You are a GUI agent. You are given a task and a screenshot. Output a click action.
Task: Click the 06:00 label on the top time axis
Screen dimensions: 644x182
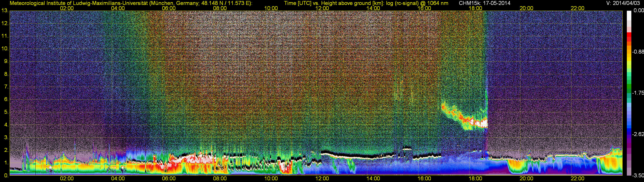(169, 8)
